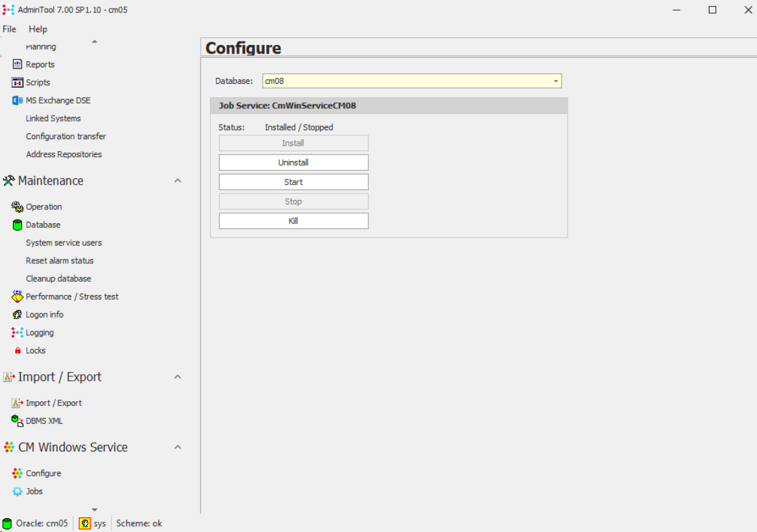Click 'Job Service: CmWinServiceCM08' header
Screen dimensions: 757x532
287,106
